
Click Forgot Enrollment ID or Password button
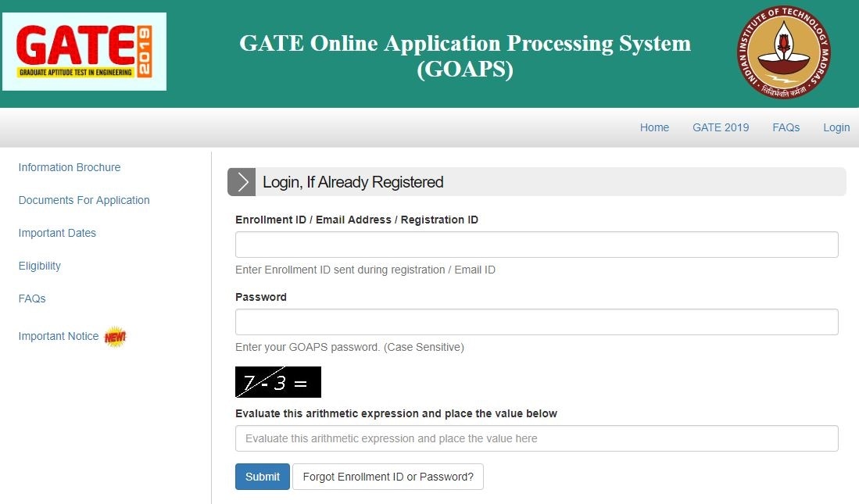(x=388, y=477)
